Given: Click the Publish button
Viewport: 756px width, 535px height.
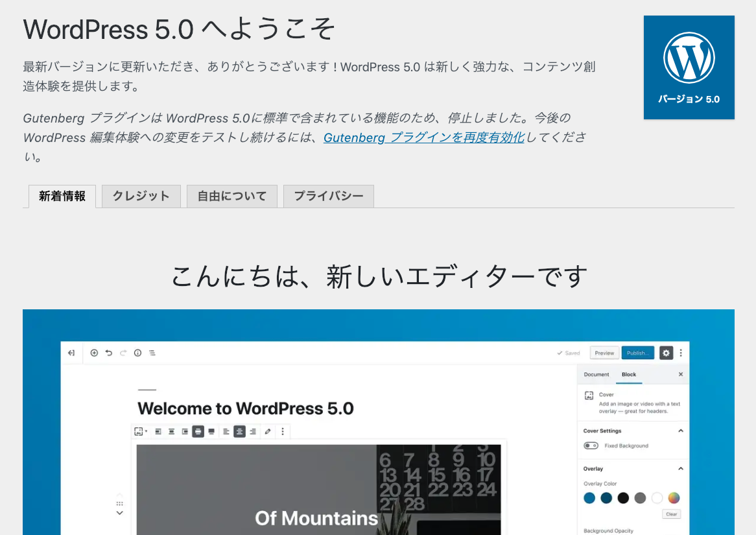Looking at the screenshot, I should 637,352.
